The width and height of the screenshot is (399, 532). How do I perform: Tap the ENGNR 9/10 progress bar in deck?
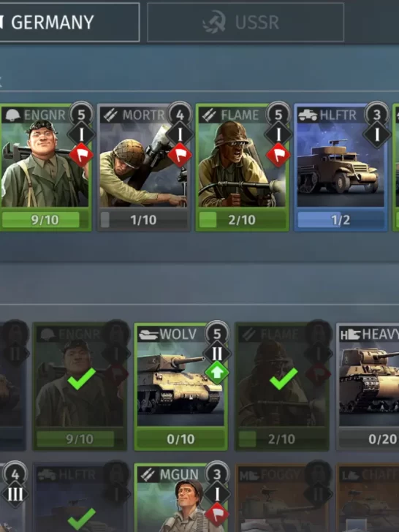(45, 220)
